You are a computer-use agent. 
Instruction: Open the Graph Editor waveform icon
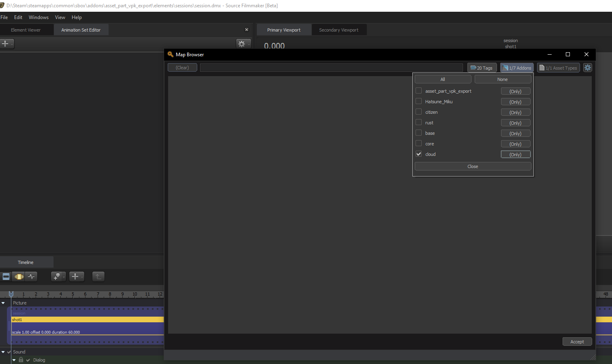tap(31, 276)
